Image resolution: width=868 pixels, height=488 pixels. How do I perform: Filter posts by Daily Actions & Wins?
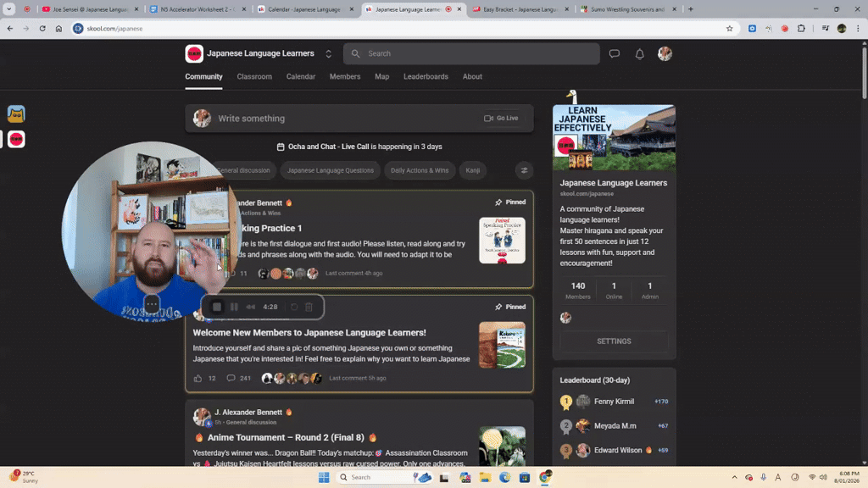tap(420, 170)
